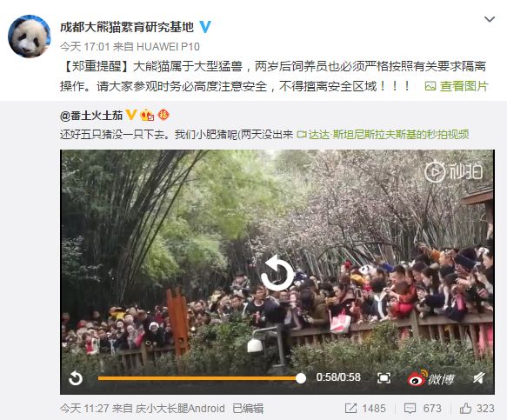This screenshot has width=507, height=420.
Task: Open the @番土火土茄 user profile
Action: tap(91, 116)
